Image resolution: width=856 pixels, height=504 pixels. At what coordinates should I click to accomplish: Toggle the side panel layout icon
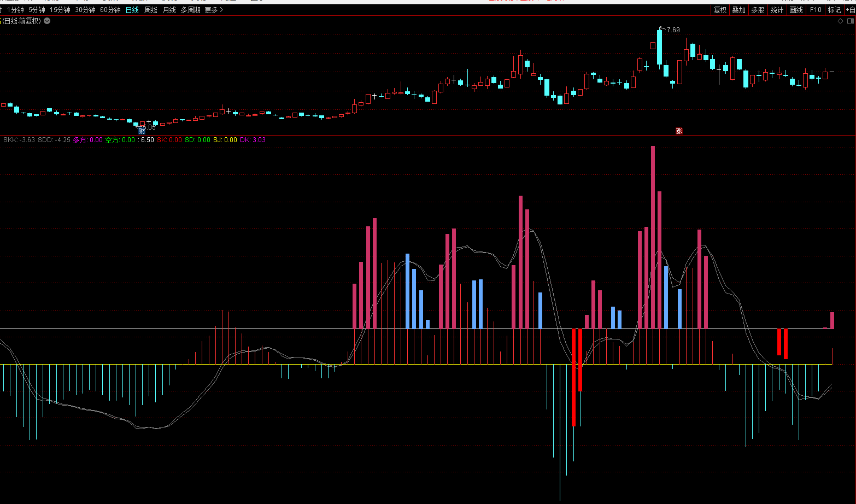coord(850,21)
